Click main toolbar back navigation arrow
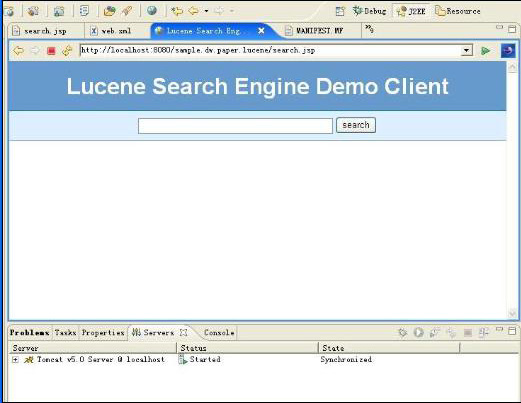The width and height of the screenshot is (521, 403). [x=193, y=11]
